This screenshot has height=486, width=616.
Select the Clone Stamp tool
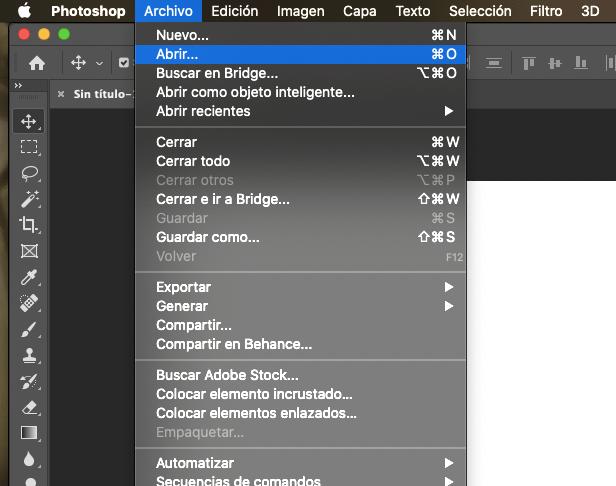click(29, 355)
